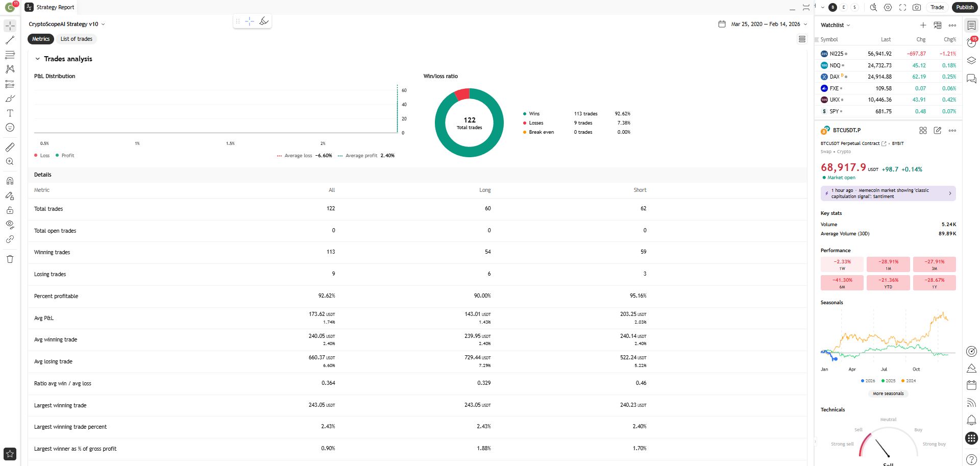Hide drawings with the eye toggle
980x466 pixels.
tap(10, 225)
